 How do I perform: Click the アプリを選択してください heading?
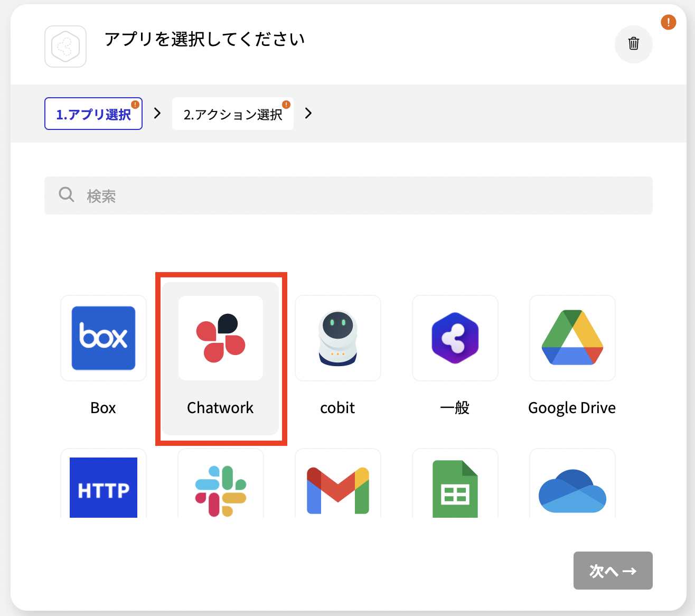coord(204,39)
